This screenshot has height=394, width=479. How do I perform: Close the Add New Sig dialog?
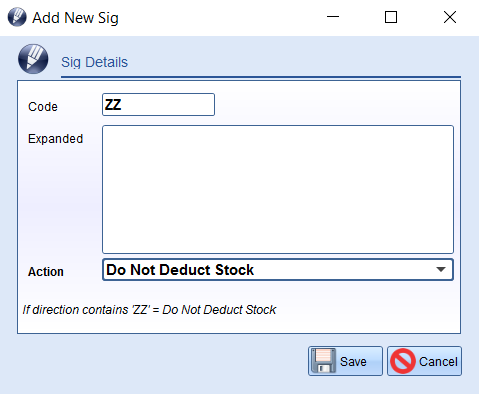click(450, 17)
